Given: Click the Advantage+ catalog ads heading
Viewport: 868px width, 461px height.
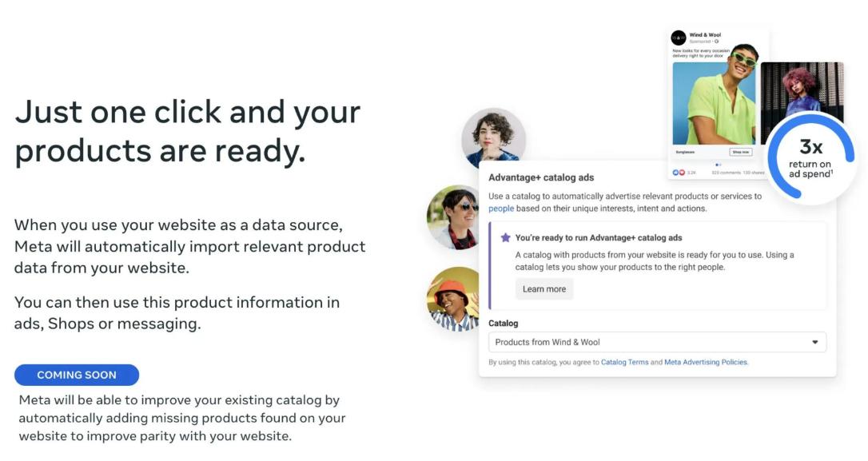Looking at the screenshot, I should point(541,177).
